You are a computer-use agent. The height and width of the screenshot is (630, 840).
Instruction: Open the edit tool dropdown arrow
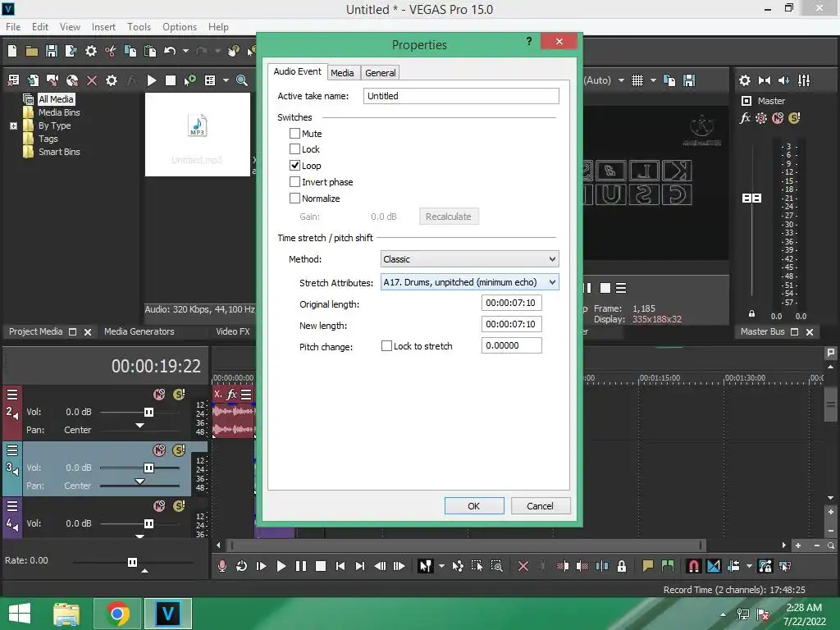coord(441,566)
